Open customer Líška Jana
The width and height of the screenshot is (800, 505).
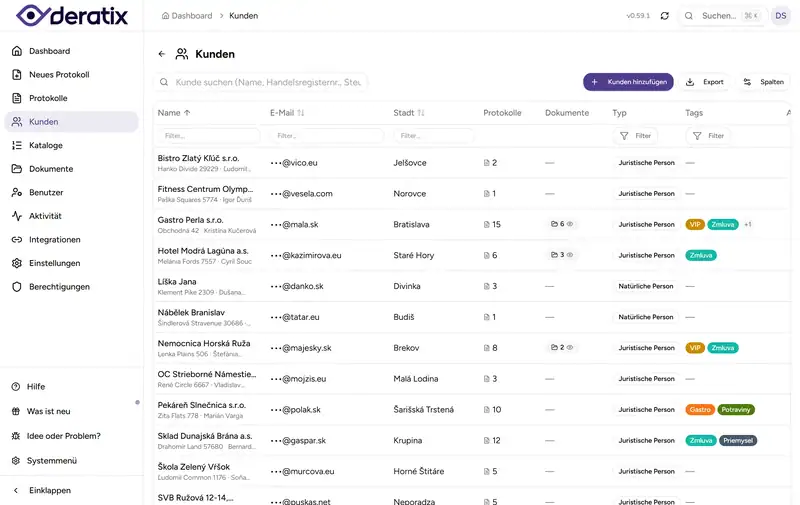pyautogui.click(x=177, y=282)
